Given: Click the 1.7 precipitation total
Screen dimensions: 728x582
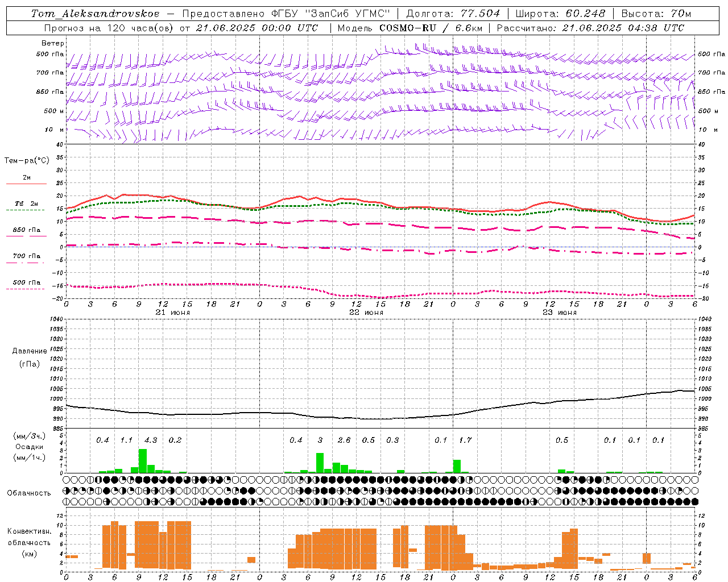Looking at the screenshot, I should click(x=465, y=440).
